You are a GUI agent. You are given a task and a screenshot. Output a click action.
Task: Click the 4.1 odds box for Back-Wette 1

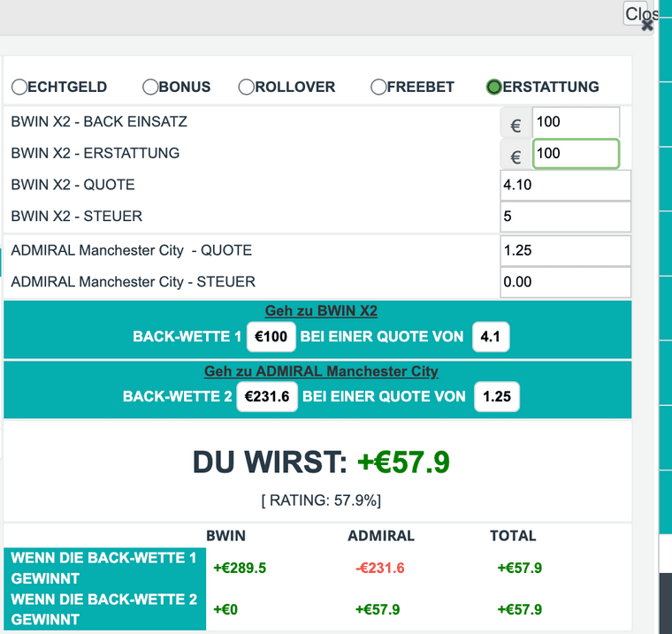(x=491, y=337)
